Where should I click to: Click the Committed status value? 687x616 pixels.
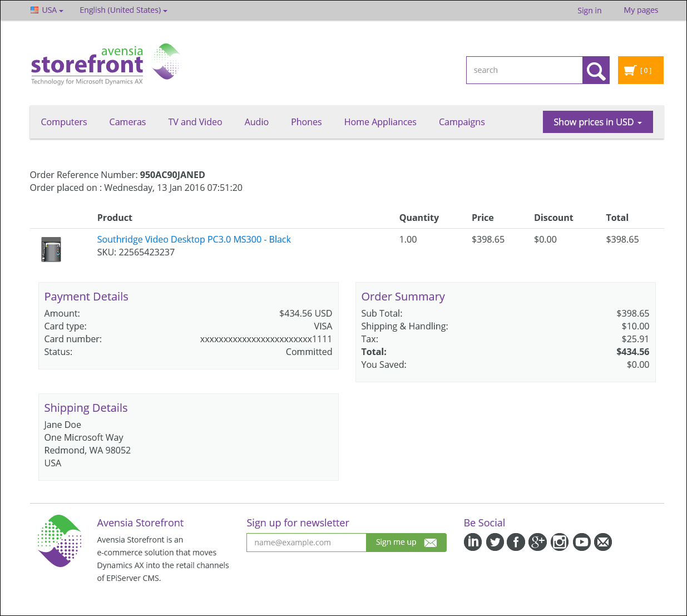(x=309, y=352)
